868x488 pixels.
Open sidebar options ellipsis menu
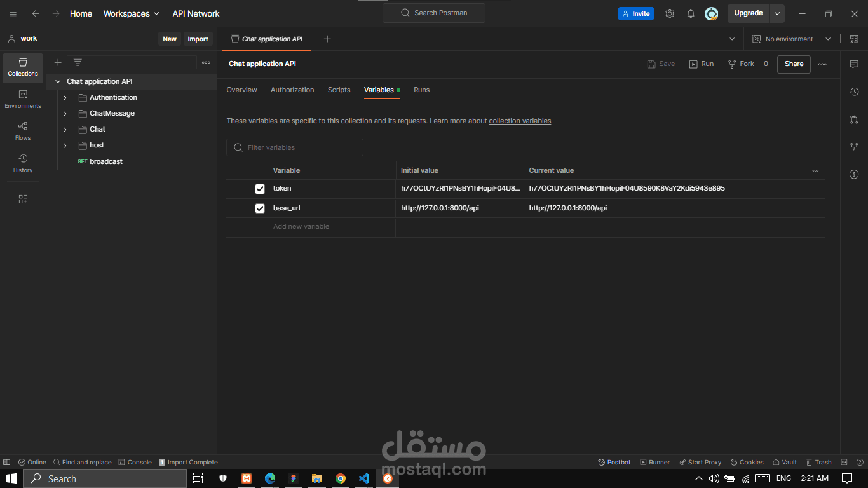coord(206,62)
